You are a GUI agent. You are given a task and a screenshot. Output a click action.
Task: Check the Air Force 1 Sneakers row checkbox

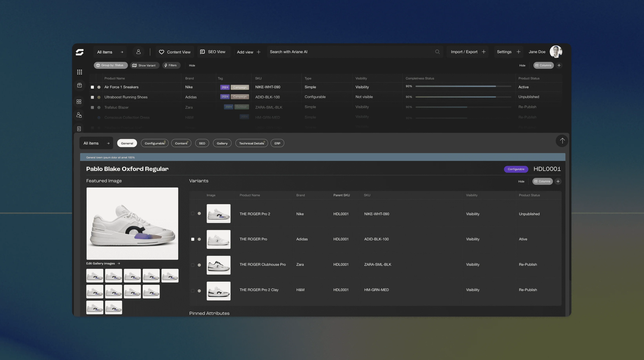pyautogui.click(x=92, y=87)
